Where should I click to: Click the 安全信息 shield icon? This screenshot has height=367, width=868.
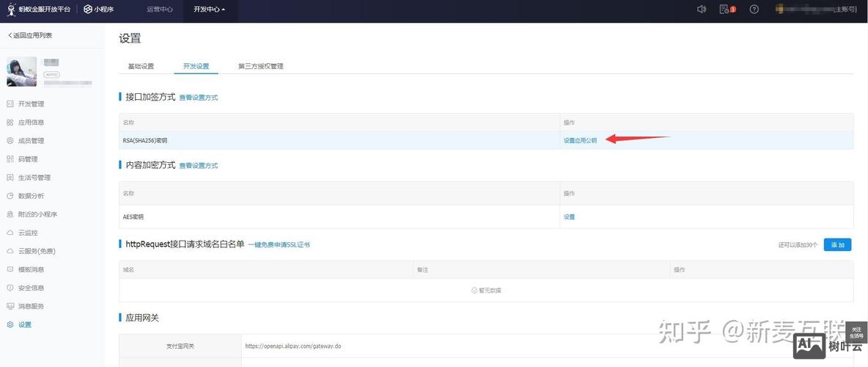[x=10, y=288]
